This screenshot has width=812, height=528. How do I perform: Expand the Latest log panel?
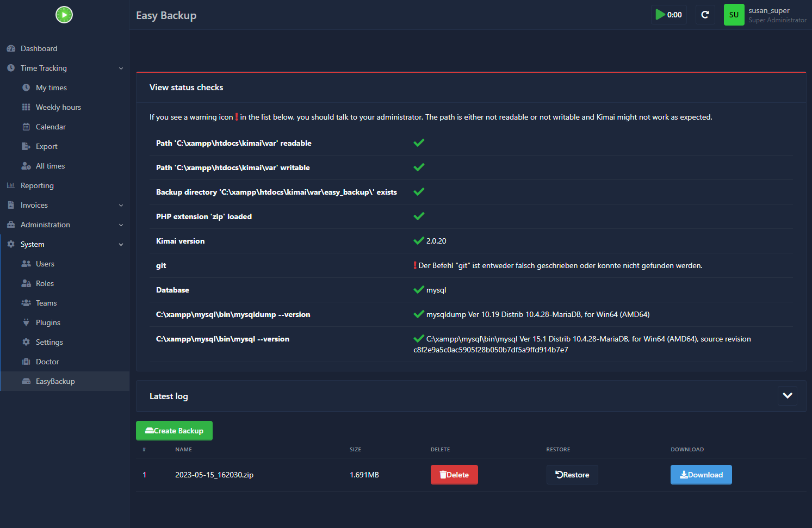click(x=787, y=396)
